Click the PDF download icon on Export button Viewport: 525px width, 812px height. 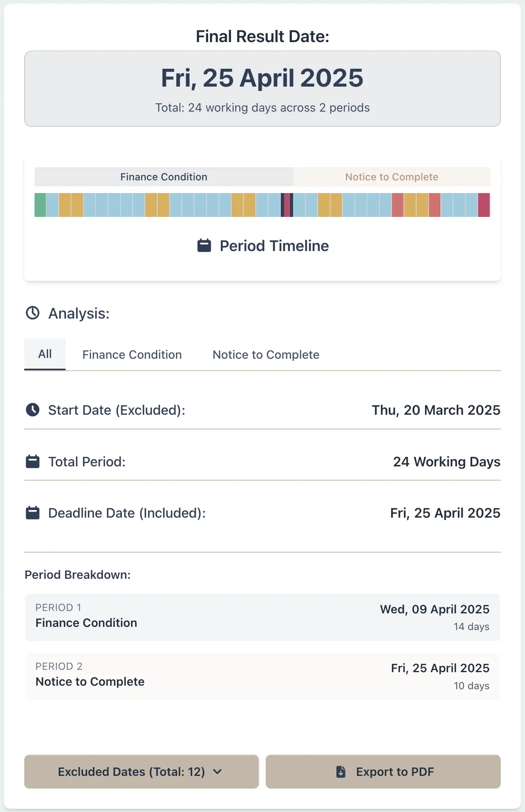341,771
